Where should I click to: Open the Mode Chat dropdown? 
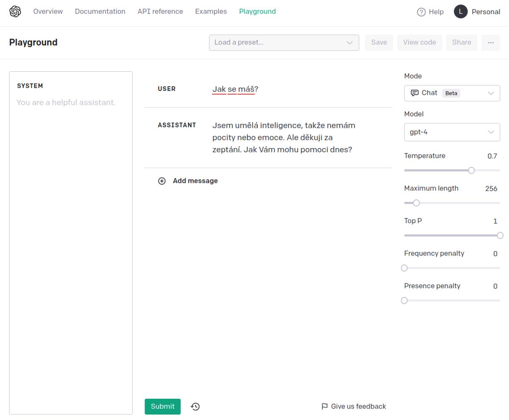452,93
